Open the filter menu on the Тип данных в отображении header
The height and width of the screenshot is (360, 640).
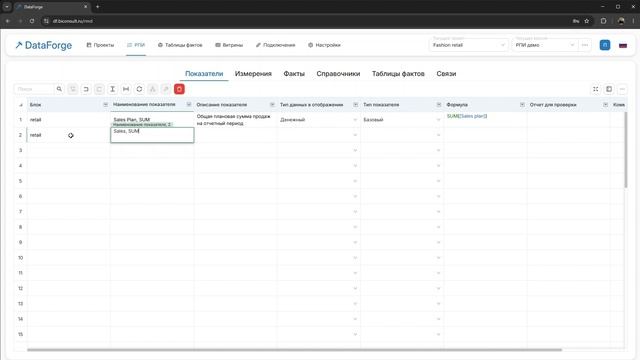[356, 104]
